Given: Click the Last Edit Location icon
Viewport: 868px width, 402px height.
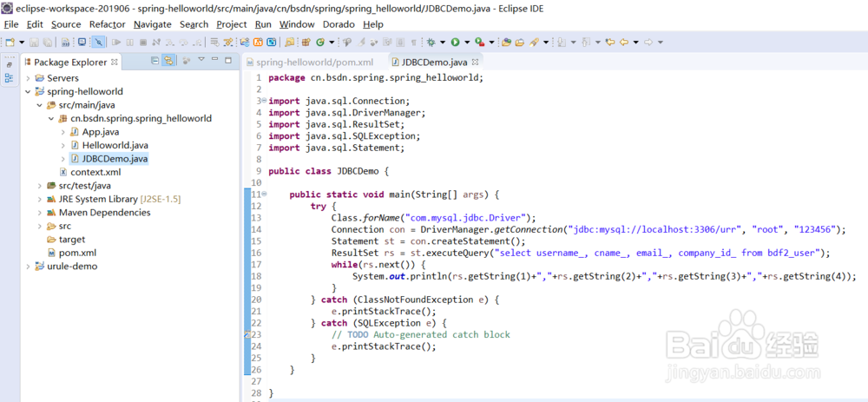Looking at the screenshot, I should (610, 42).
